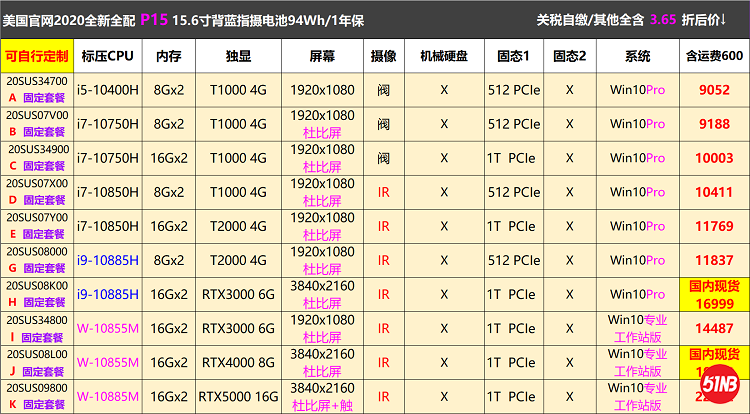Click the 14487 price cell
This screenshot has width=750, height=414.
tap(714, 328)
